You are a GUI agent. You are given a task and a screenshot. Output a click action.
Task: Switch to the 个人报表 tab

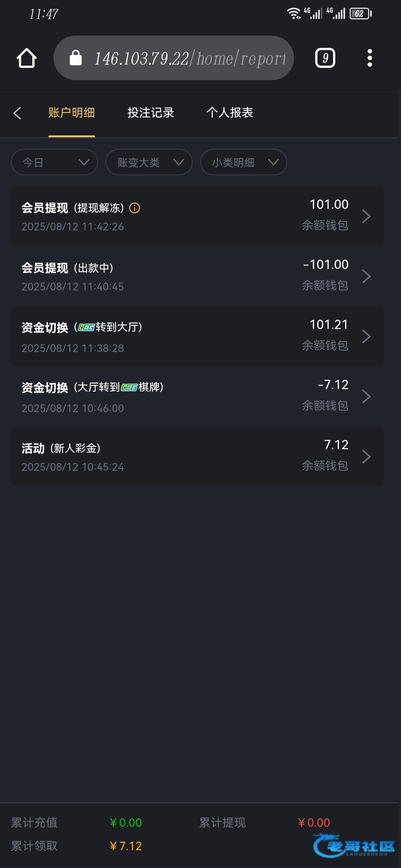(x=230, y=113)
